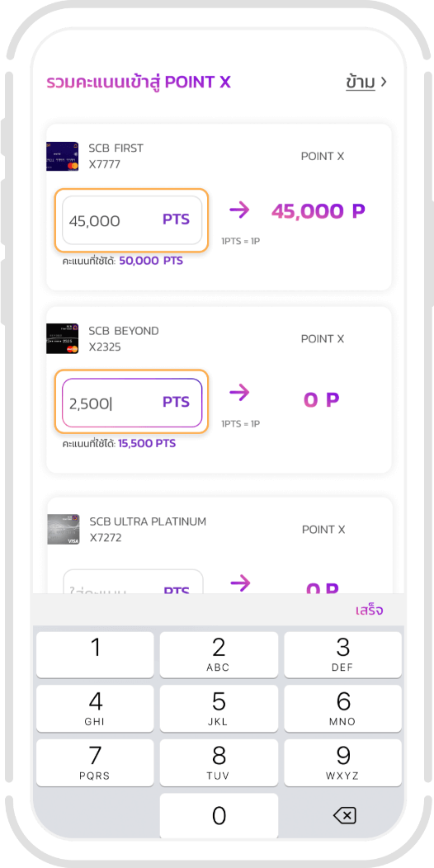The height and width of the screenshot is (868, 434).
Task: Tap keypad digit 7 PQRS
Action: point(95,762)
